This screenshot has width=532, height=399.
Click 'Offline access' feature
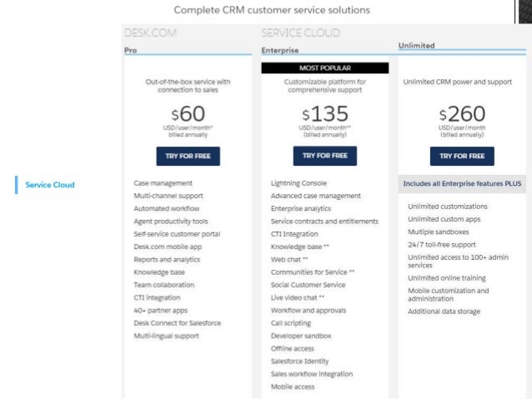pos(292,348)
